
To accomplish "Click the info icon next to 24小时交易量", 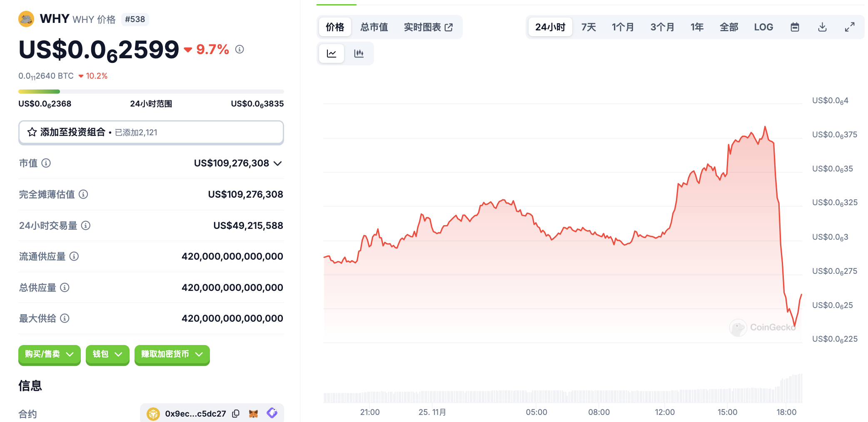I will tap(86, 226).
